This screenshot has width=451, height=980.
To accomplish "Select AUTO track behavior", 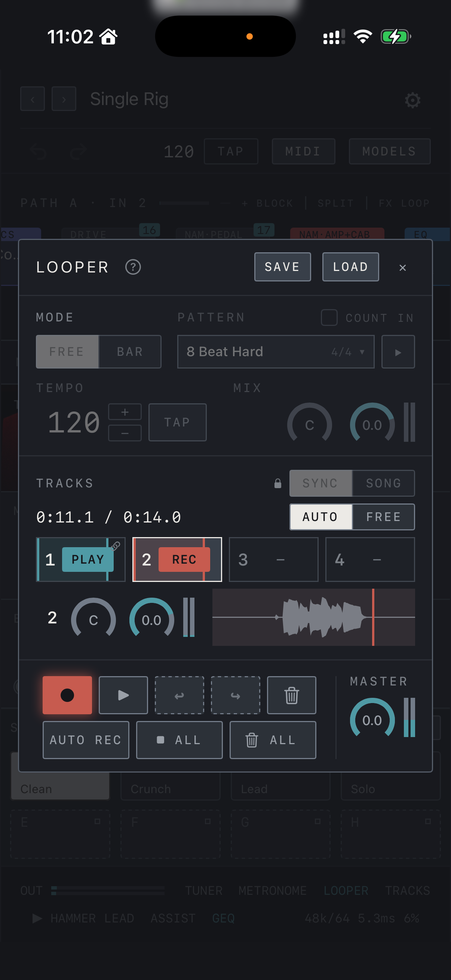I will 321,517.
